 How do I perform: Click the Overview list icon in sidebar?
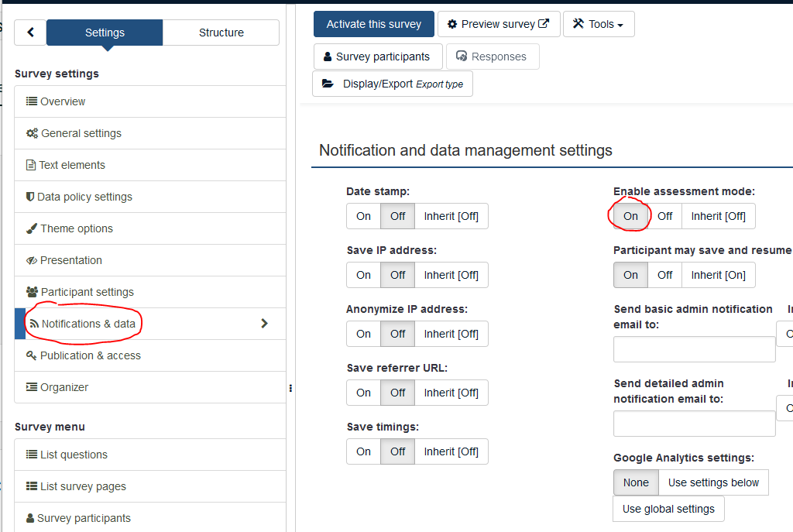coord(32,101)
